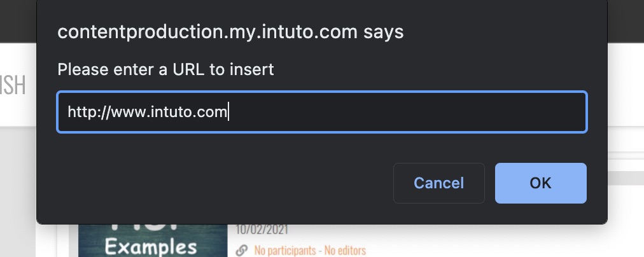Select the "No participants" text

(x=281, y=251)
